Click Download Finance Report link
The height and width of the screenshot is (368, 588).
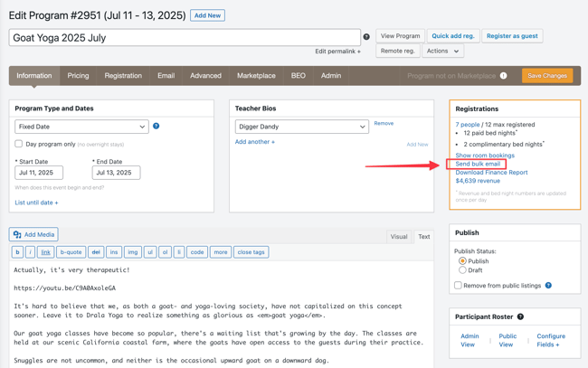click(x=491, y=173)
